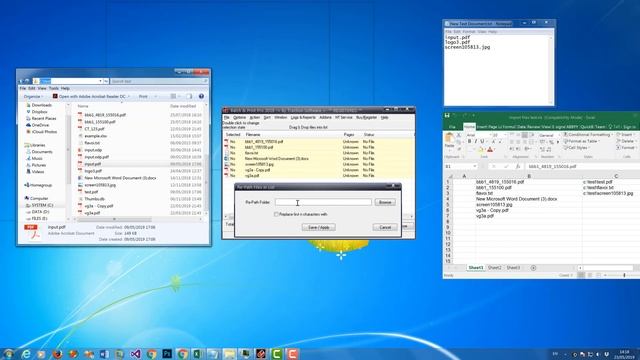The height and width of the screenshot is (360, 640).
Task: Toggle Underline in the Excel ribbon
Action: pyautogui.click(x=482, y=141)
